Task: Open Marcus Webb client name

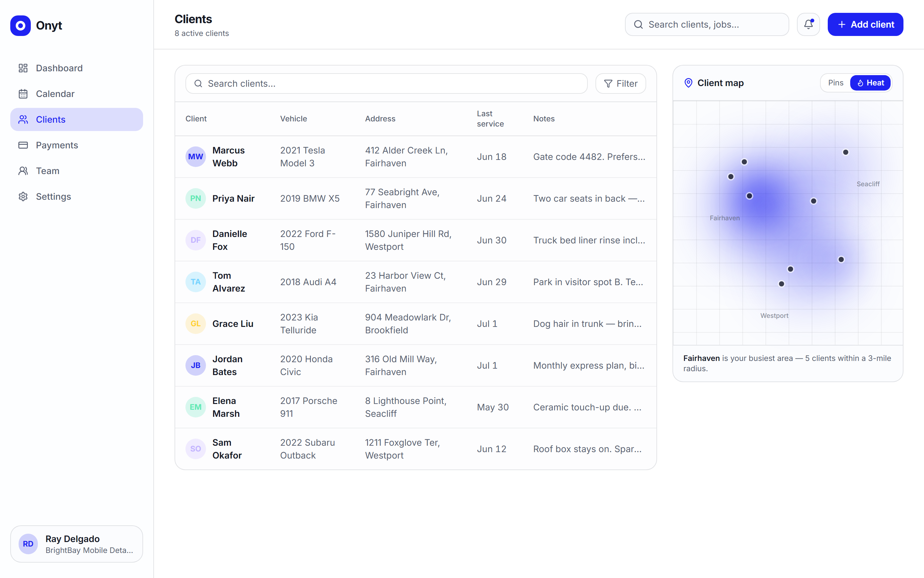Action: [x=228, y=157]
